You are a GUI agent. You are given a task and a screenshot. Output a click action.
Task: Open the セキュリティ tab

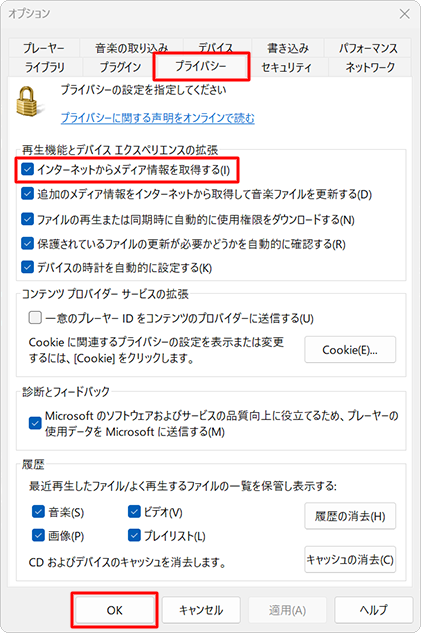pyautogui.click(x=286, y=67)
